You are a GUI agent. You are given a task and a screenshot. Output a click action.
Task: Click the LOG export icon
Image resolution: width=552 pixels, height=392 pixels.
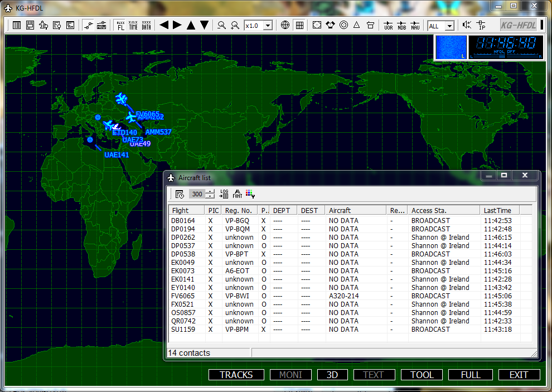[x=224, y=194]
